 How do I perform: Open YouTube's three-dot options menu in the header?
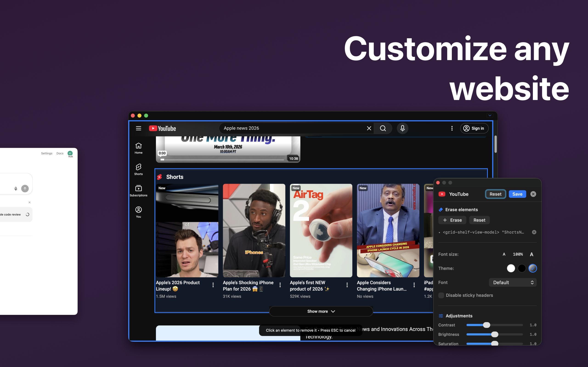pos(452,128)
